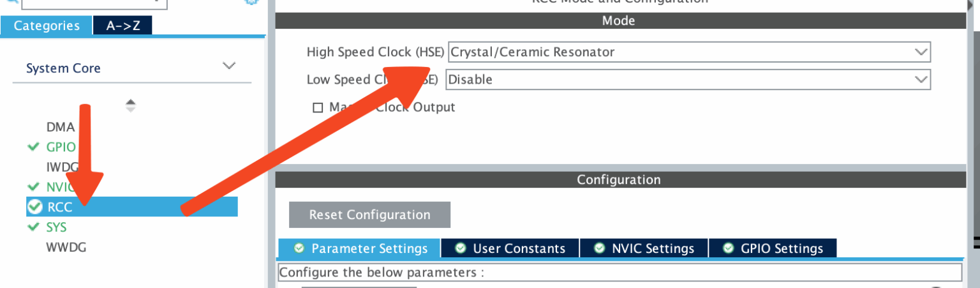Screen dimensions: 980x288
Task: Select the Categories tab
Action: pyautogui.click(x=47, y=26)
